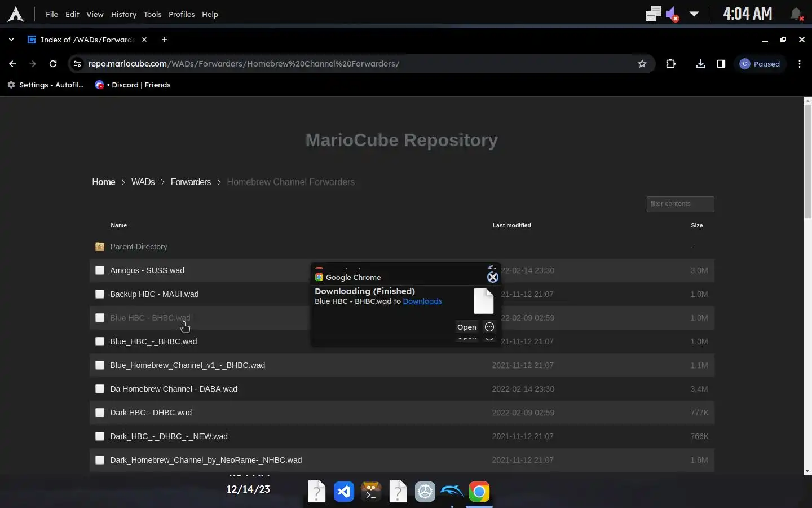Viewport: 812px width, 508px height.
Task: Check the Amogus - SUSS.wad checkbox
Action: click(100, 270)
